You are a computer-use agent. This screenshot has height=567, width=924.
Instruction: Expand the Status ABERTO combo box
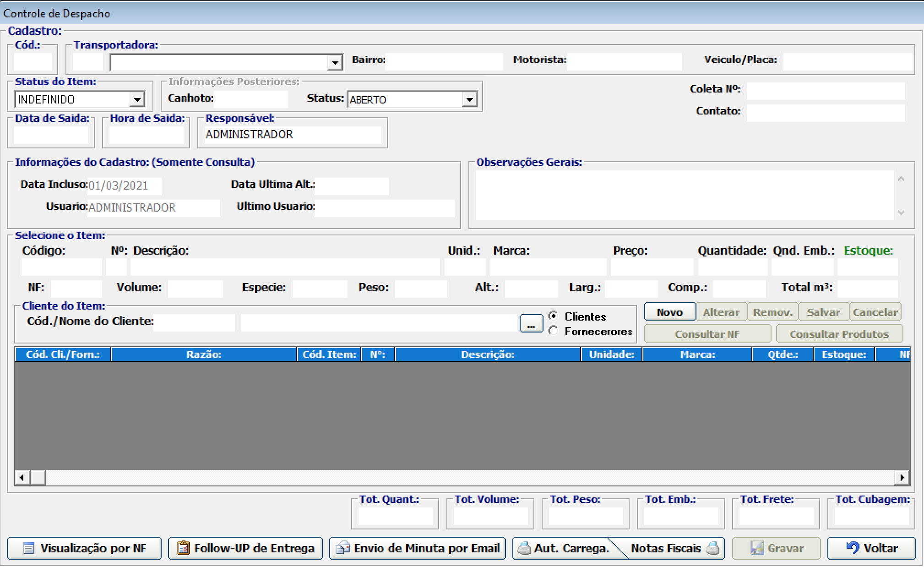[469, 99]
